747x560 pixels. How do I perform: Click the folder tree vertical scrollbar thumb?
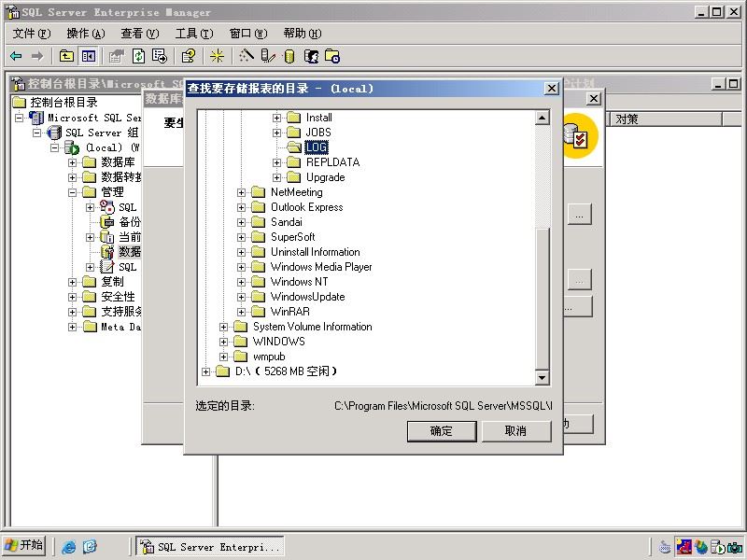pos(543,298)
